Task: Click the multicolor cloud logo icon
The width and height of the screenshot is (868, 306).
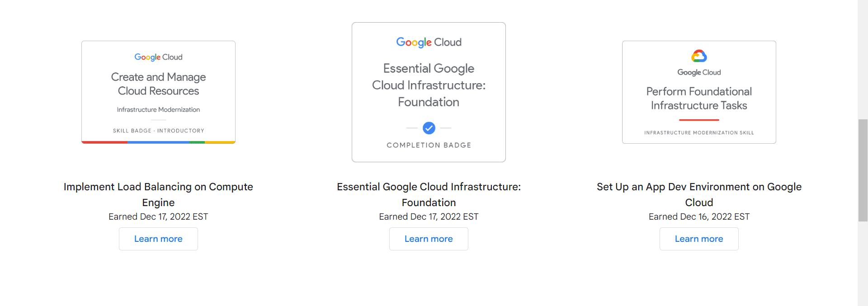Action: [699, 56]
